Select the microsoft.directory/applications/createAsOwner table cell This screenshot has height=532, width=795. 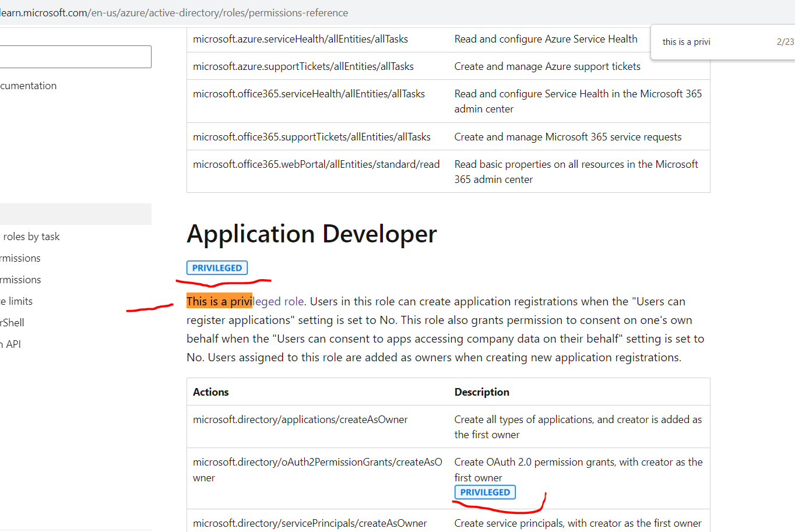click(300, 419)
